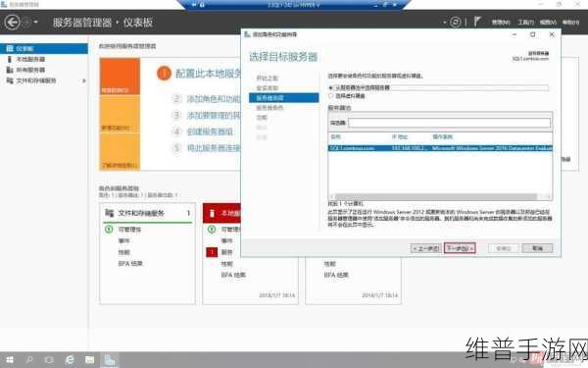Click the 筛选器 filter input field
This screenshot has width=588, height=368.
click(x=449, y=123)
